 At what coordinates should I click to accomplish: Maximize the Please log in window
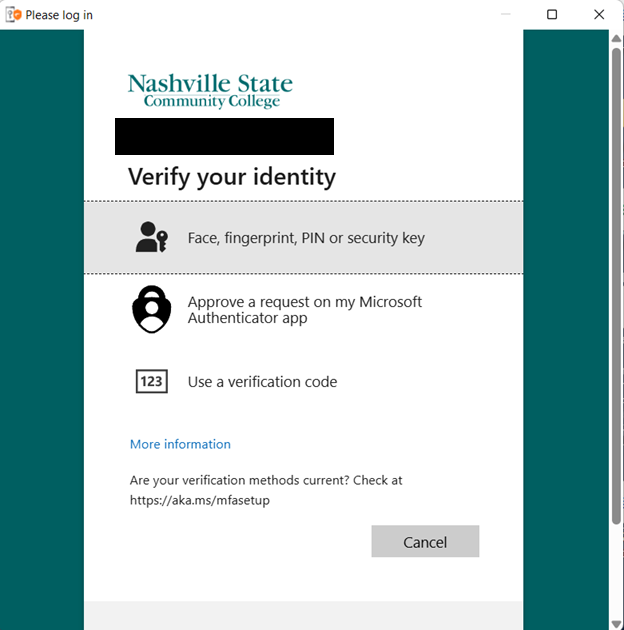[552, 15]
